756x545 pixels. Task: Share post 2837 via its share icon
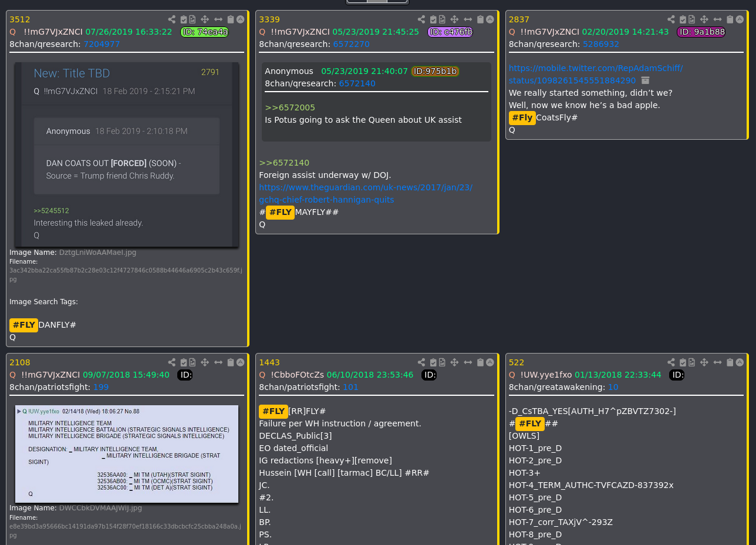coord(671,19)
